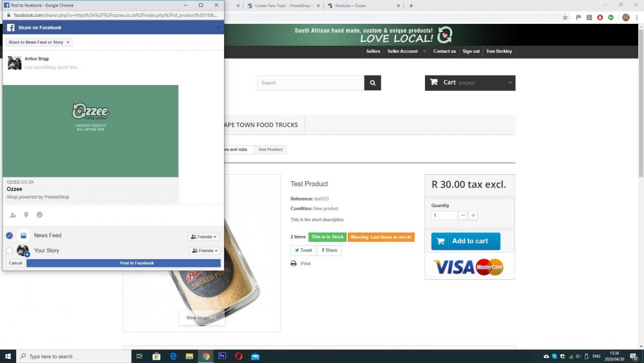This screenshot has width=644, height=363.
Task: Click the green extension icon in Chrome toolbar
Action: point(611,17)
